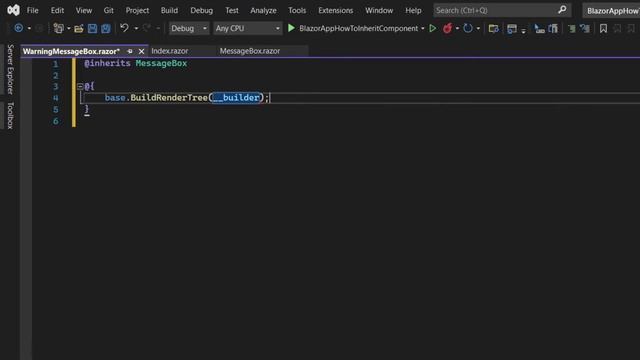
Task: Click the Hot Reload flame icon
Action: coord(447,28)
